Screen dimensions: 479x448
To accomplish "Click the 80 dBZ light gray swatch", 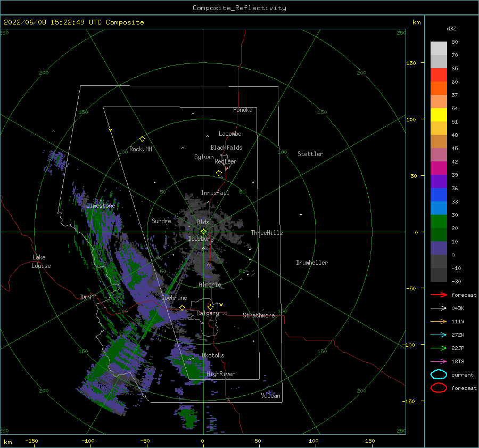I will pyautogui.click(x=439, y=48).
